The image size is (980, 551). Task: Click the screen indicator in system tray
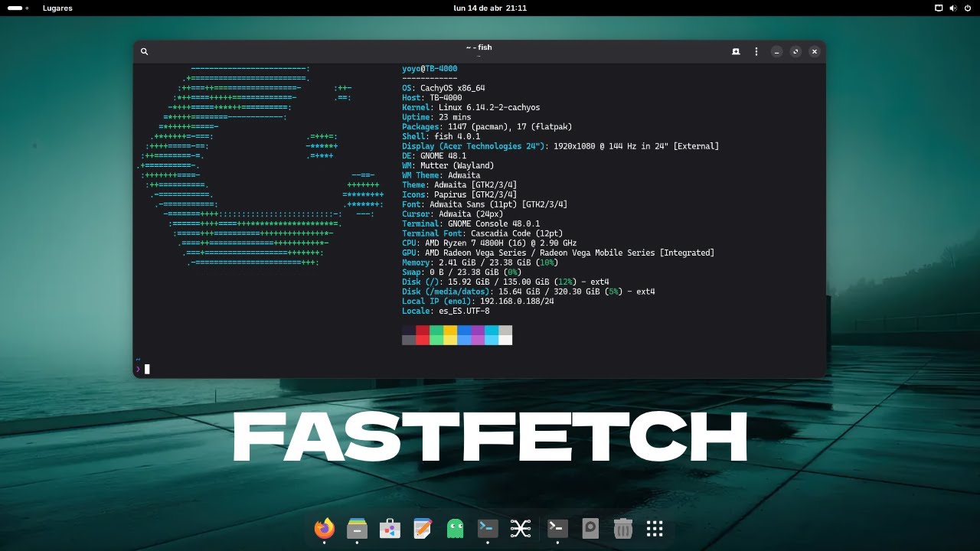coord(939,8)
